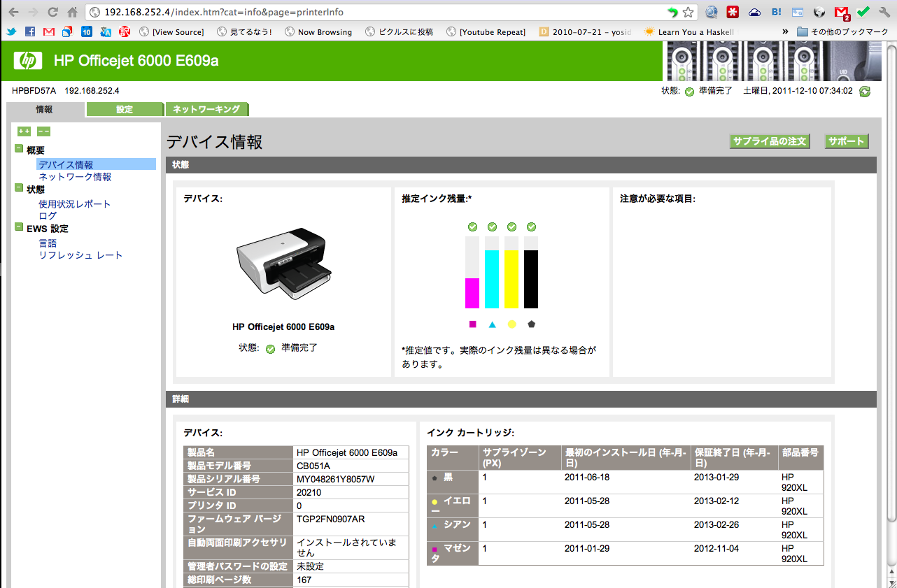Expand all tree items with ++ button
Image resolution: width=897 pixels, height=588 pixels.
(24, 131)
